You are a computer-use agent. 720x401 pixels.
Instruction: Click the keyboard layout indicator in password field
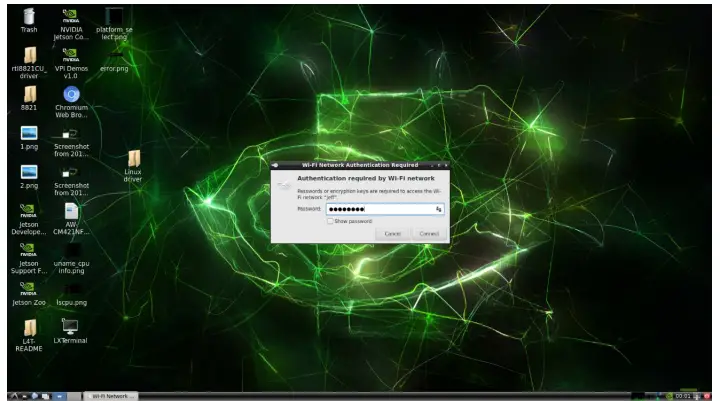[439, 209]
